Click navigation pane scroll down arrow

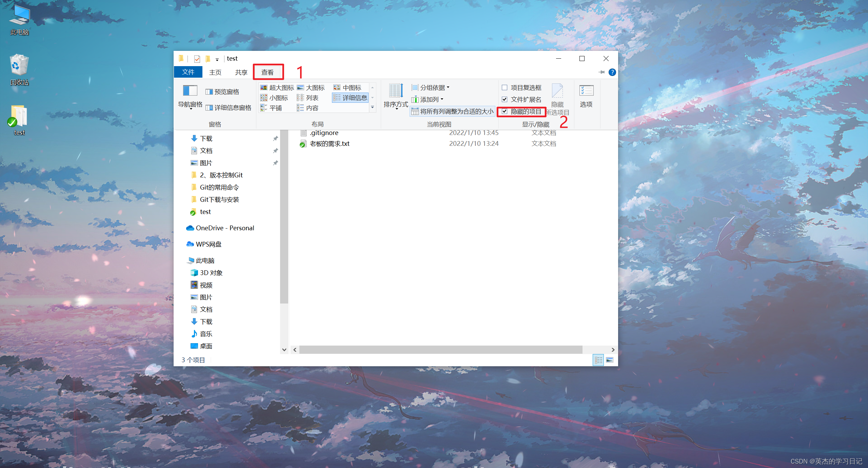[x=284, y=350]
